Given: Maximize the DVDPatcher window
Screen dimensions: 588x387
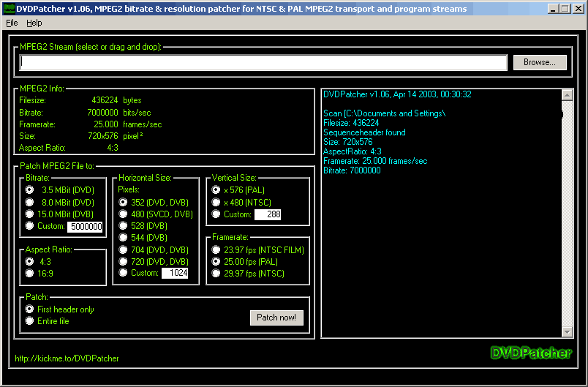Looking at the screenshot, I should pyautogui.click(x=565, y=9).
